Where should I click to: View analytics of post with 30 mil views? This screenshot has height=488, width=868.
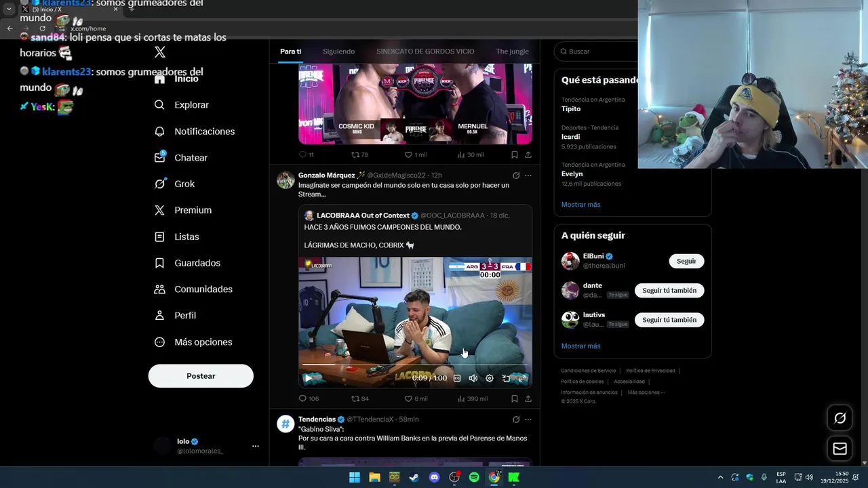[471, 155]
